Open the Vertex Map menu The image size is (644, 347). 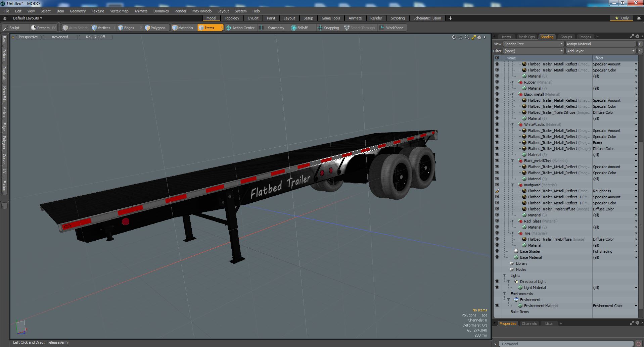click(119, 11)
